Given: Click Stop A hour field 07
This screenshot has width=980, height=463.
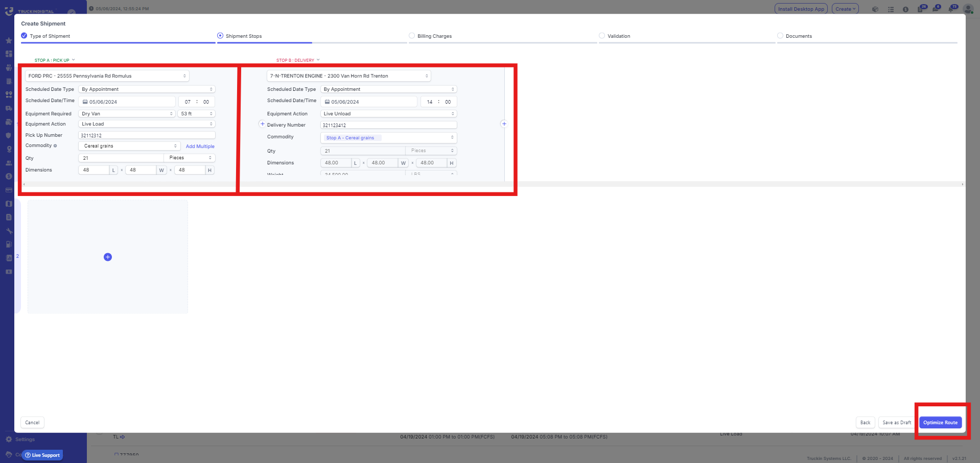Looking at the screenshot, I should pos(188,102).
